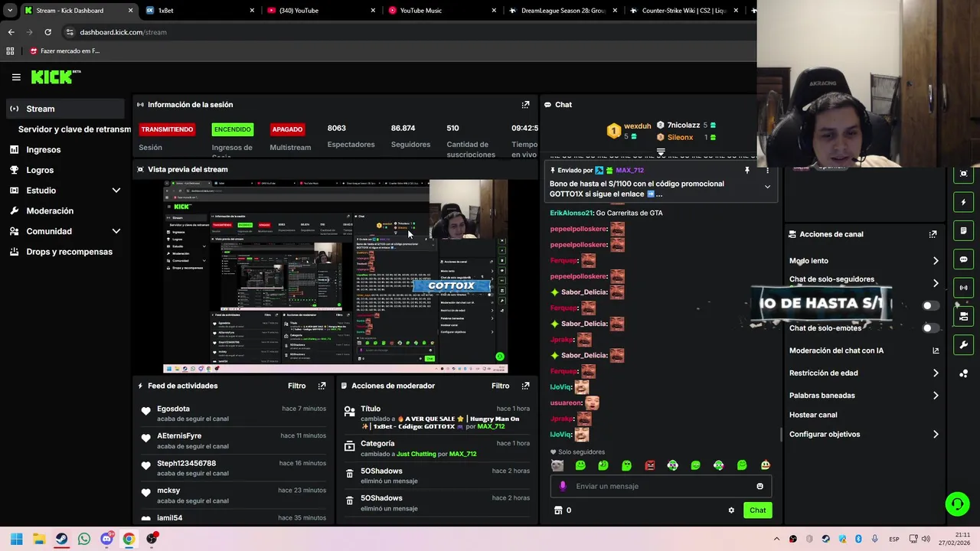Click Filtro in Acciones de moderador
This screenshot has width=980, height=551.
500,386
